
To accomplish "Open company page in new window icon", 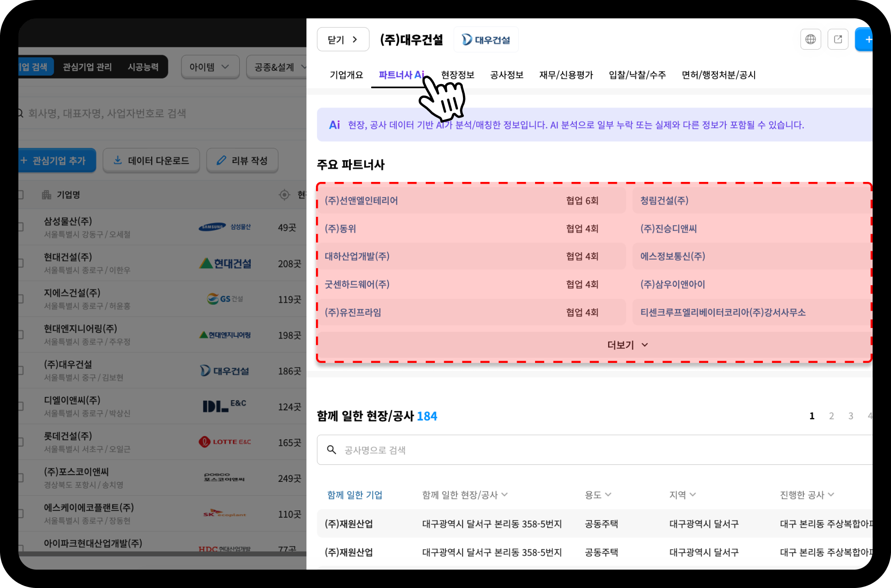I will (838, 40).
